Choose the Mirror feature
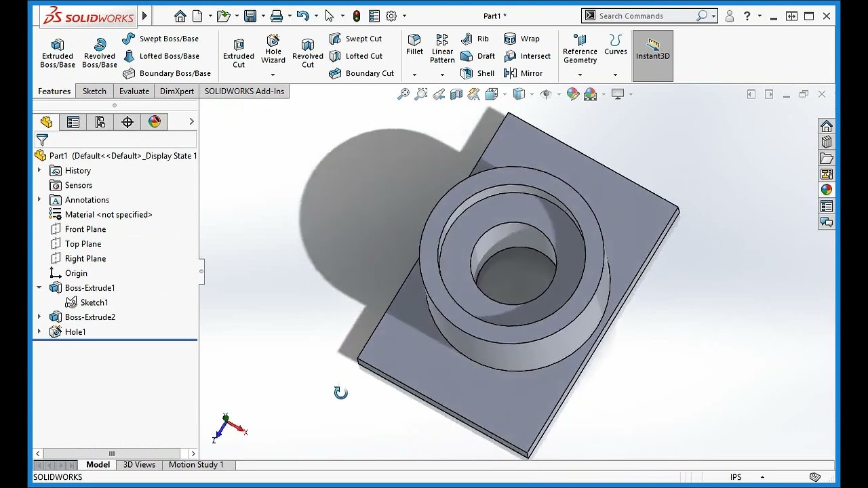Screen dimensions: 868x488 pos(524,73)
